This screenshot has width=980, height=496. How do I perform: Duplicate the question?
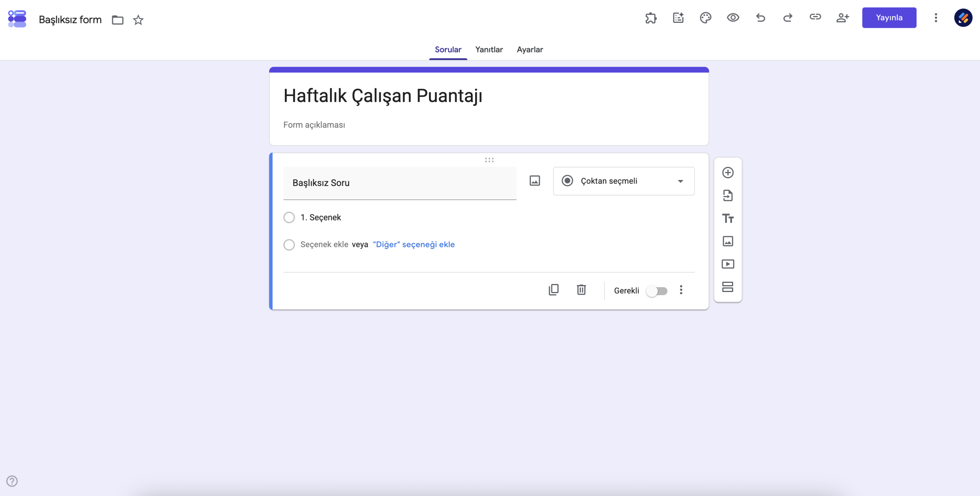(554, 290)
